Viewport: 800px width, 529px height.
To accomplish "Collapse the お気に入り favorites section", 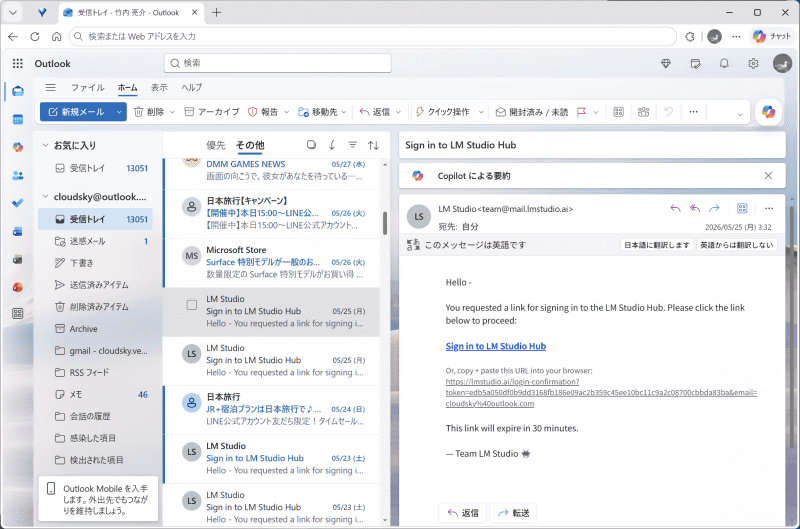I will pyautogui.click(x=45, y=145).
